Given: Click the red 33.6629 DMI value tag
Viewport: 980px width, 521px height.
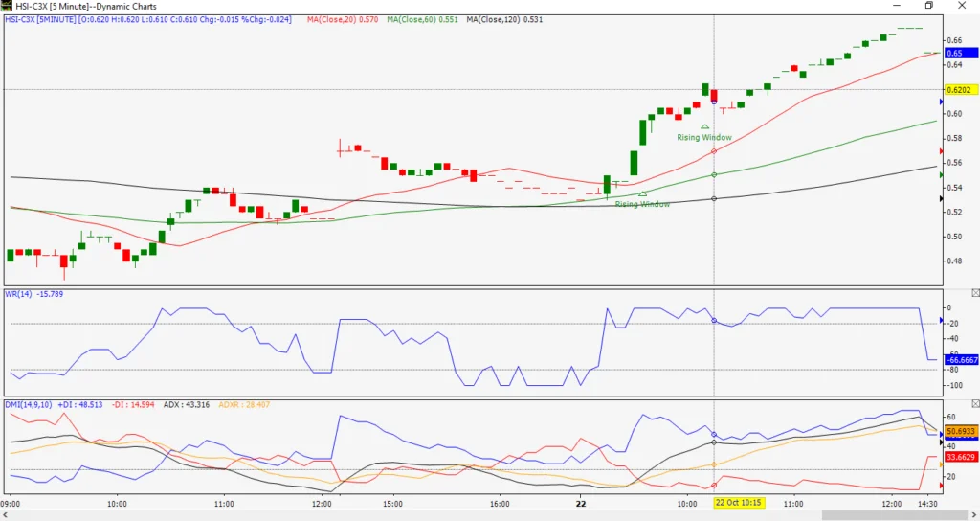Looking at the screenshot, I should click(961, 457).
